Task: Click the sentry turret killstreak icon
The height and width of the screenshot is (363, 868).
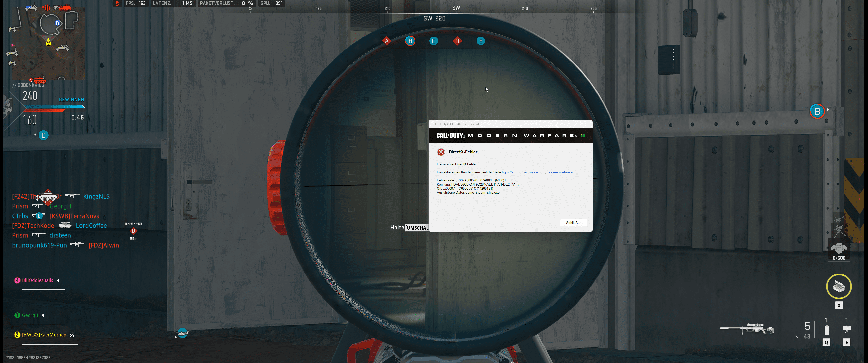Action: pyautogui.click(x=839, y=231)
